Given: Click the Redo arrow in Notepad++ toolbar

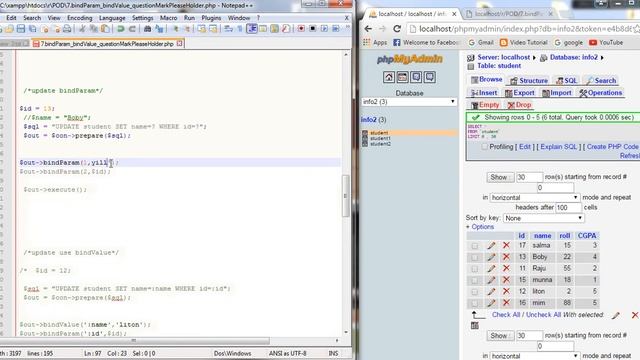Looking at the screenshot, I should (x=132, y=29).
